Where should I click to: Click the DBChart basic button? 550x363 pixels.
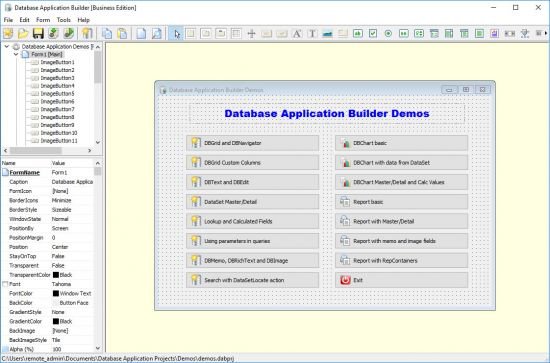click(402, 143)
